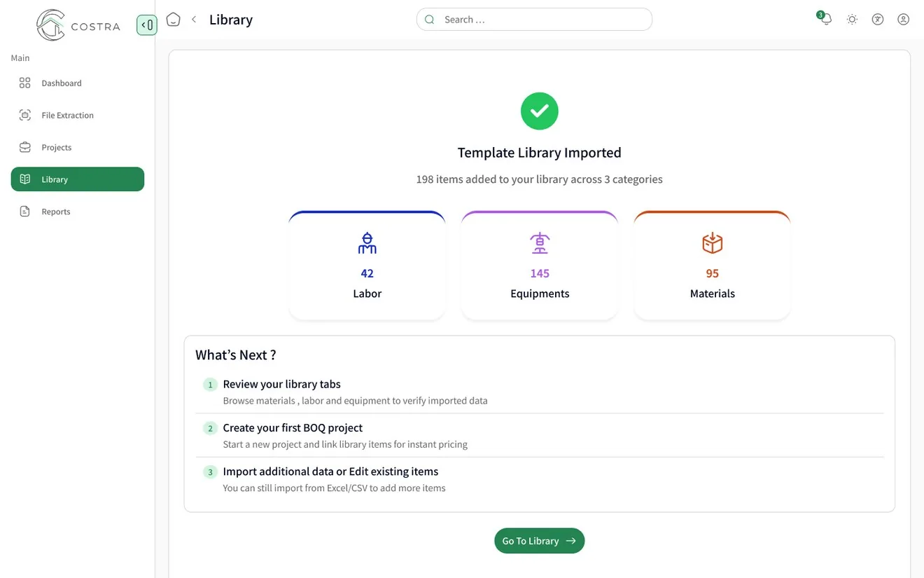Click the notification count badge 3

coord(820,15)
